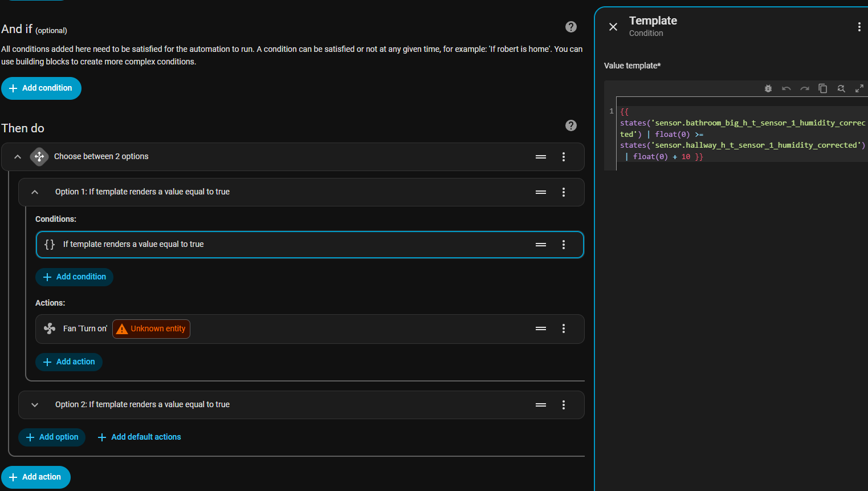Collapse Option 1 section
Image resolution: width=868 pixels, height=491 pixels.
click(35, 192)
